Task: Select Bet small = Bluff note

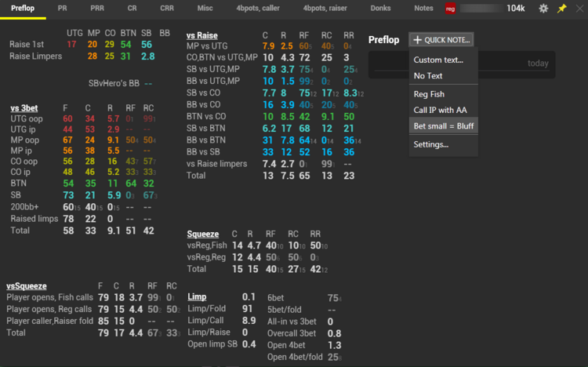Action: coord(444,126)
